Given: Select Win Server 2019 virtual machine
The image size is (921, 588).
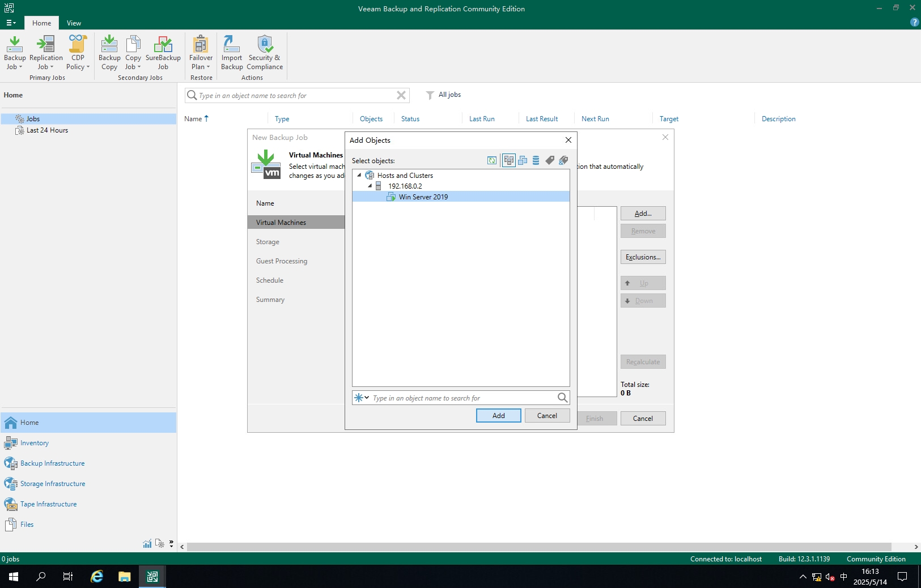Looking at the screenshot, I should [423, 197].
